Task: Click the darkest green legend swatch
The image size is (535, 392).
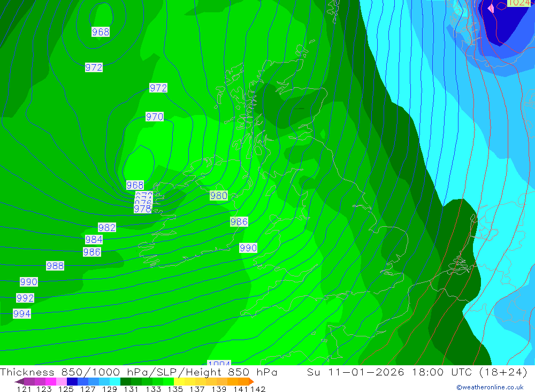Action: point(126,381)
